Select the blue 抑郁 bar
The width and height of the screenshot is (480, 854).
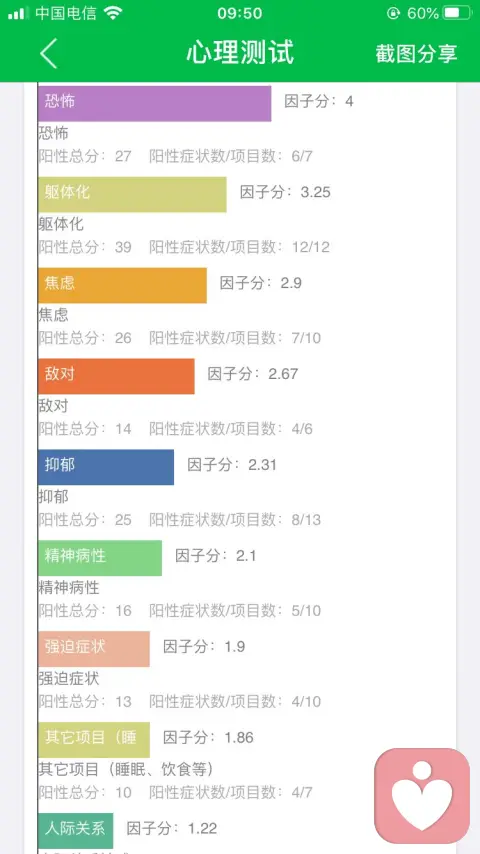tap(106, 467)
